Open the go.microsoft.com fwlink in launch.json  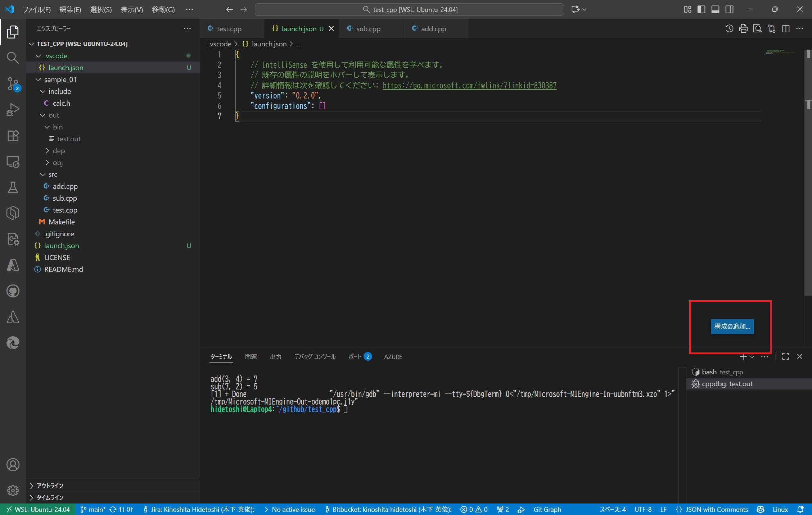pos(469,86)
